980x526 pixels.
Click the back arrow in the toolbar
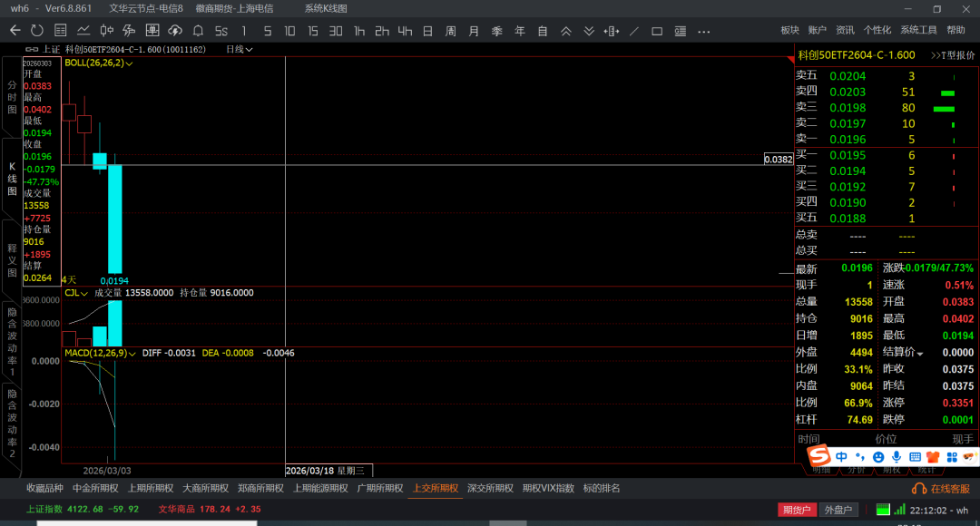coord(15,31)
